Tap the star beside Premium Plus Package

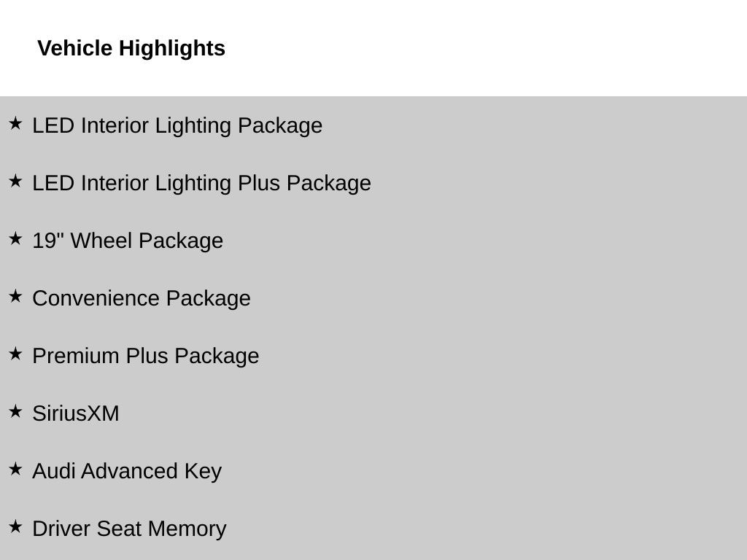click(x=15, y=354)
